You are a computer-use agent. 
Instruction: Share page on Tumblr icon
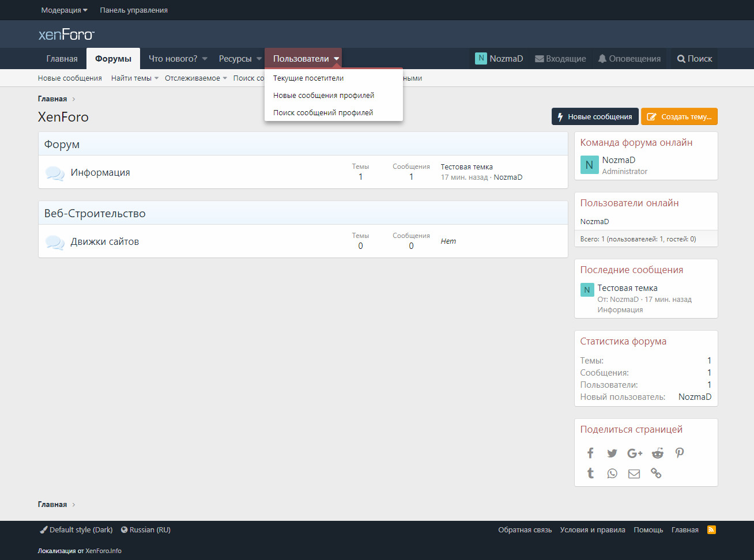[x=590, y=474]
